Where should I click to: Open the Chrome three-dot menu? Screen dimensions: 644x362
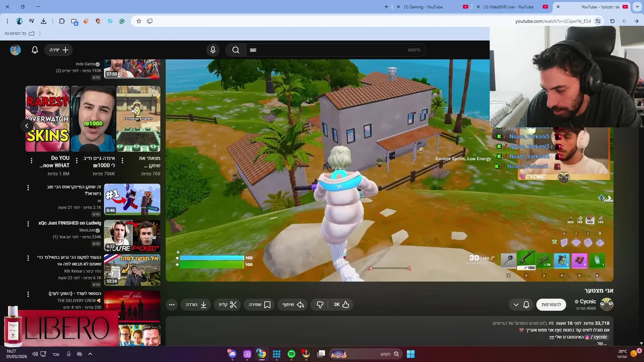click(7, 21)
